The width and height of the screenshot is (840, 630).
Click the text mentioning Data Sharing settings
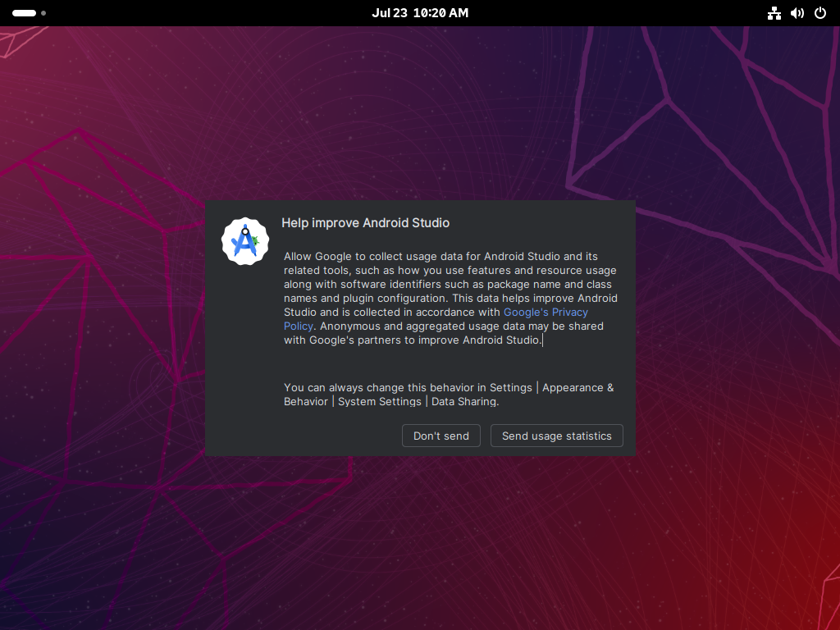coord(449,395)
